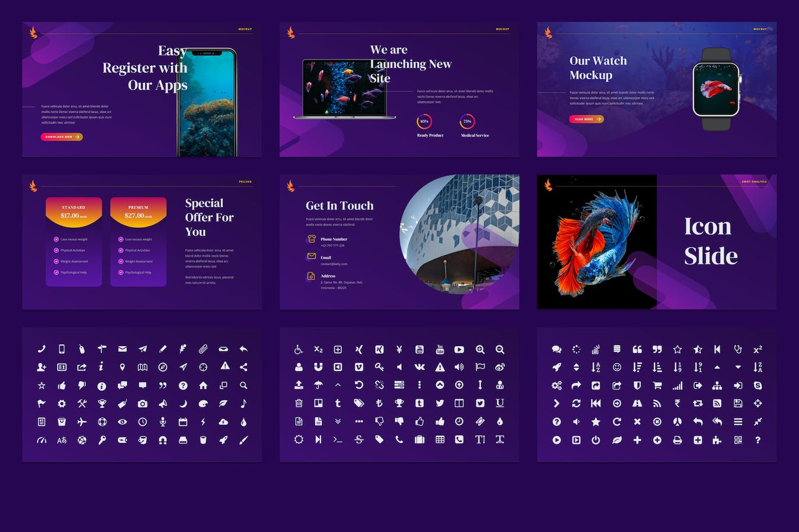Click the umbrella icon
799x532 pixels.
318,385
